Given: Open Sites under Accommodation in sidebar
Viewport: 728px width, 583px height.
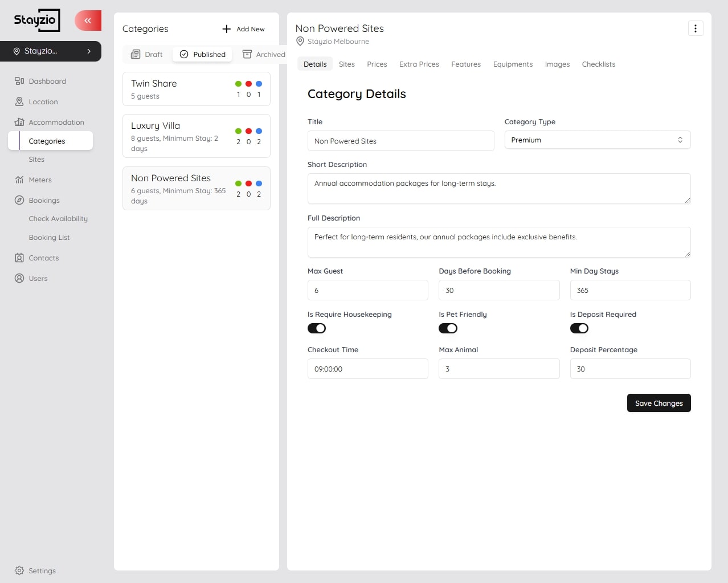Looking at the screenshot, I should 36,160.
